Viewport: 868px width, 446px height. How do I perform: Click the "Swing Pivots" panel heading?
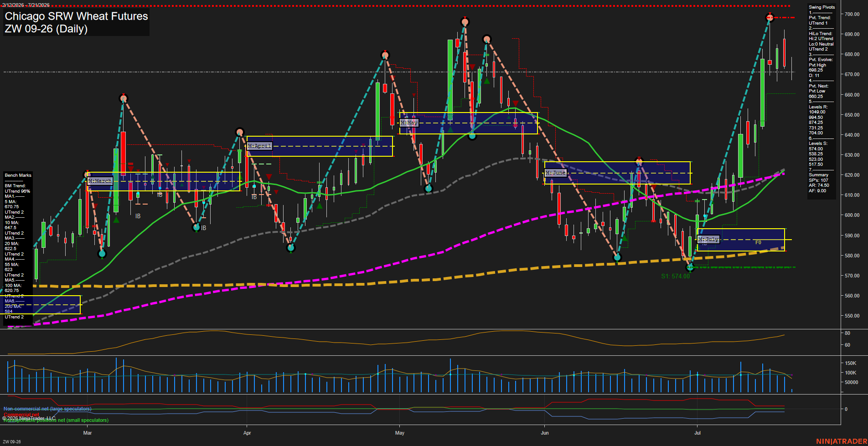[822, 7]
